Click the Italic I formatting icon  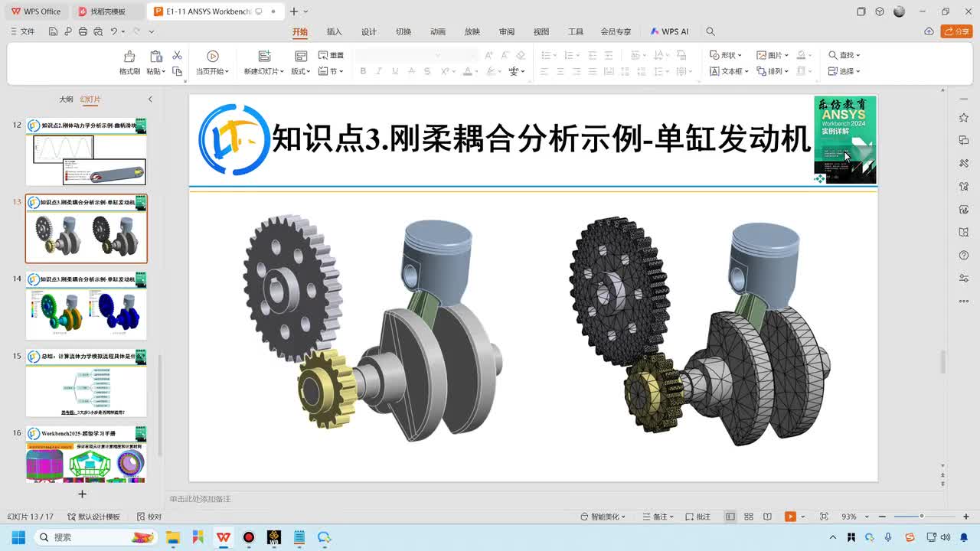pyautogui.click(x=379, y=71)
